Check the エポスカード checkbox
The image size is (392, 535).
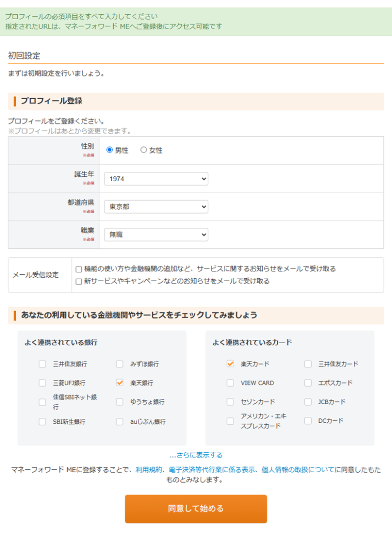pos(308,383)
